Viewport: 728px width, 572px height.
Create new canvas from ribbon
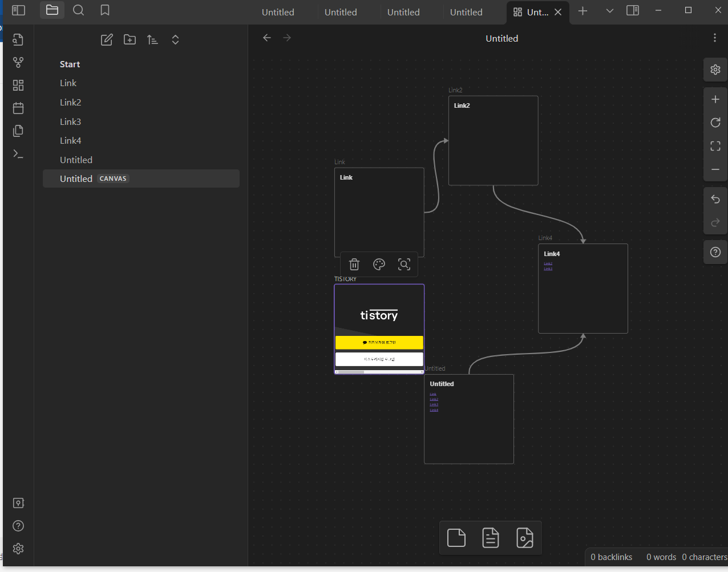pyautogui.click(x=18, y=85)
